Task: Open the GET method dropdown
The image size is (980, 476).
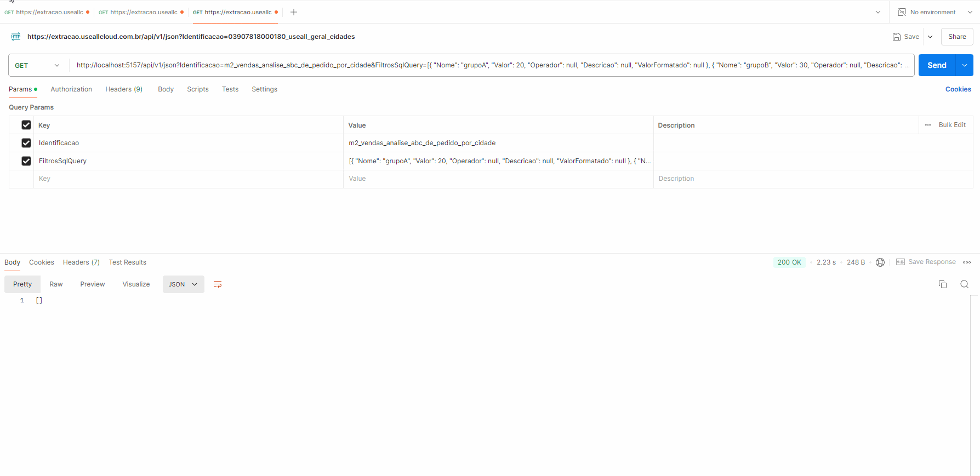Action: [38, 65]
